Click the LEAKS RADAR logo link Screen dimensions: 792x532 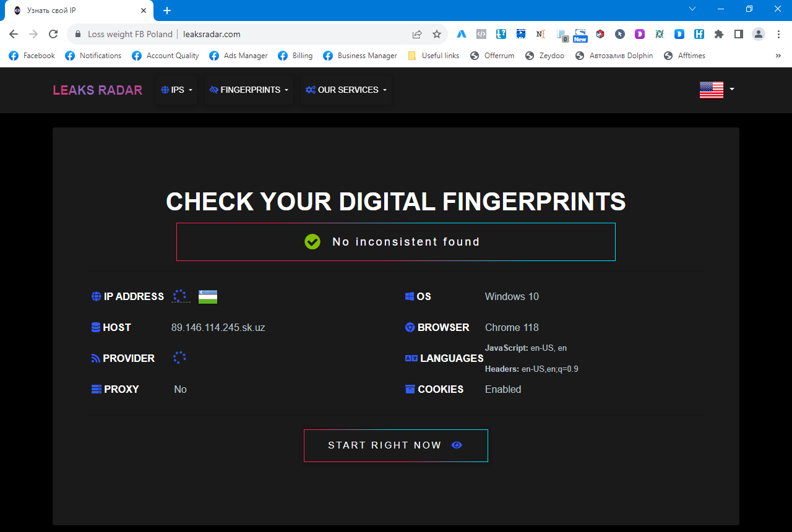[x=97, y=90]
